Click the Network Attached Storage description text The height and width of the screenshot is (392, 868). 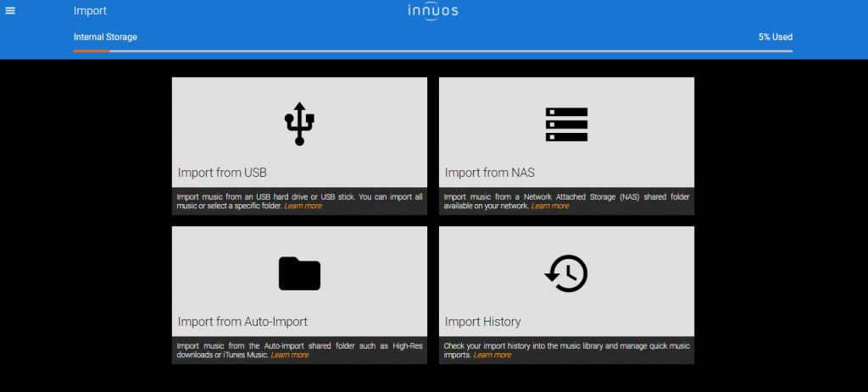(566, 202)
